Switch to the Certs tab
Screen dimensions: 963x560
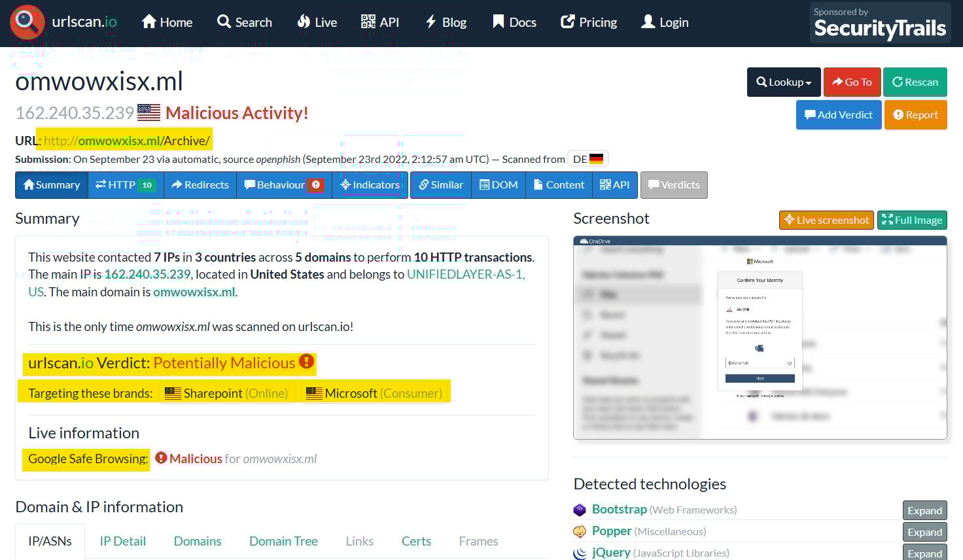pos(416,541)
